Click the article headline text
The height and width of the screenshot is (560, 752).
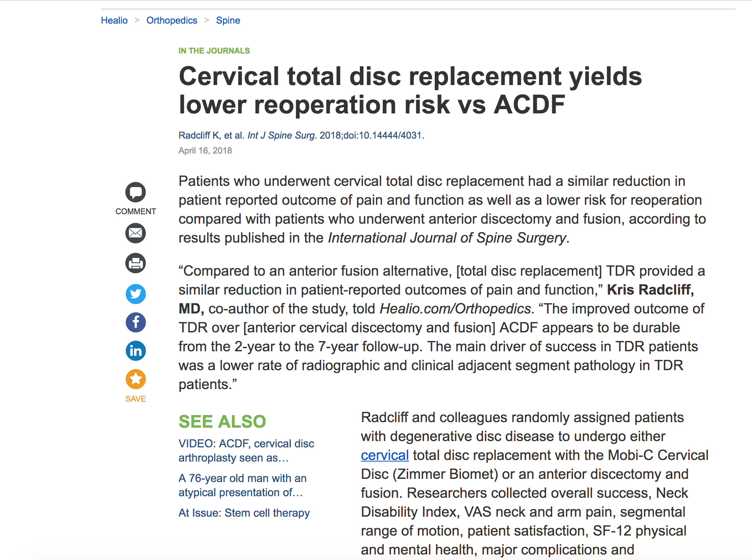tap(410, 91)
